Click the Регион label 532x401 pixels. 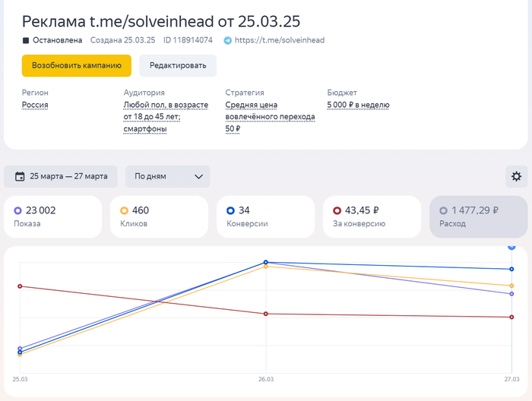click(35, 93)
